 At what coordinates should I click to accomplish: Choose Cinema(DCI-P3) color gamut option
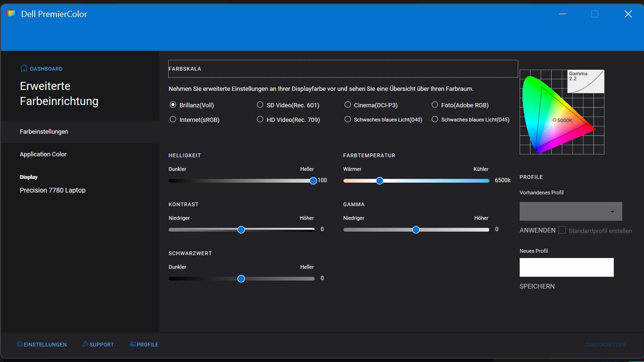click(347, 105)
